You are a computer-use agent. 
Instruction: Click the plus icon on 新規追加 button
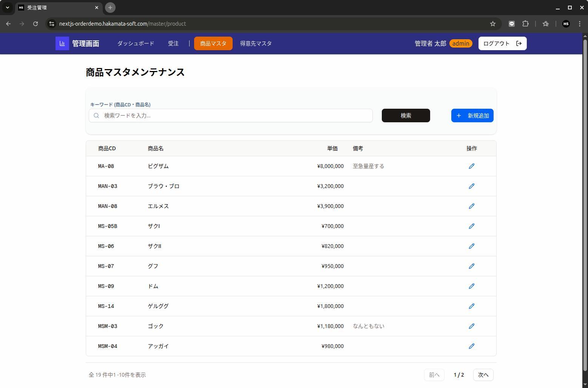click(459, 115)
